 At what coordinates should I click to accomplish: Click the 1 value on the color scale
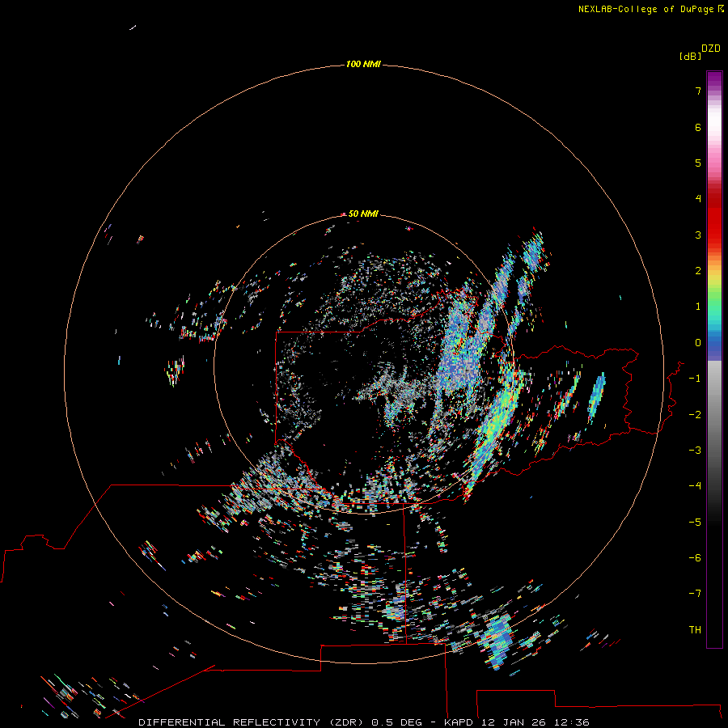point(698,307)
